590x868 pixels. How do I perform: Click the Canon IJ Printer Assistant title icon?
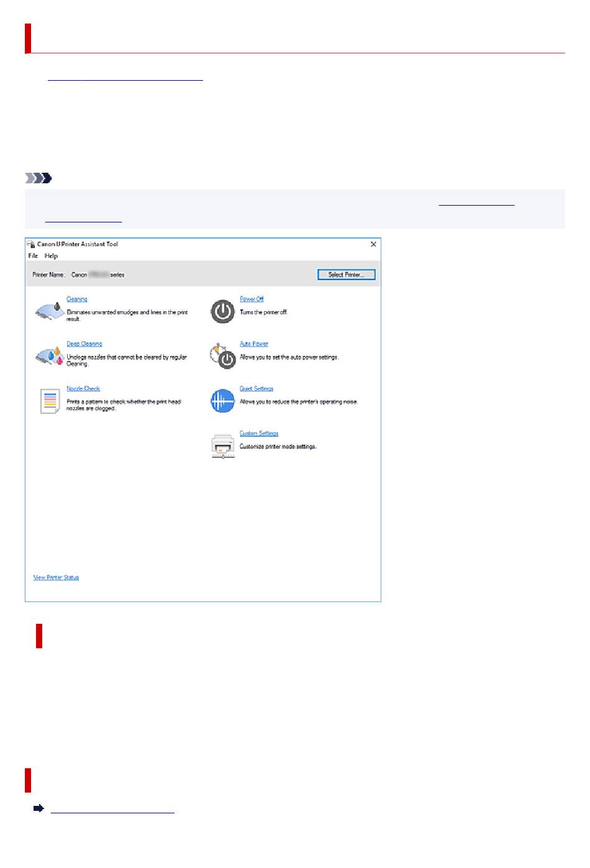click(30, 244)
